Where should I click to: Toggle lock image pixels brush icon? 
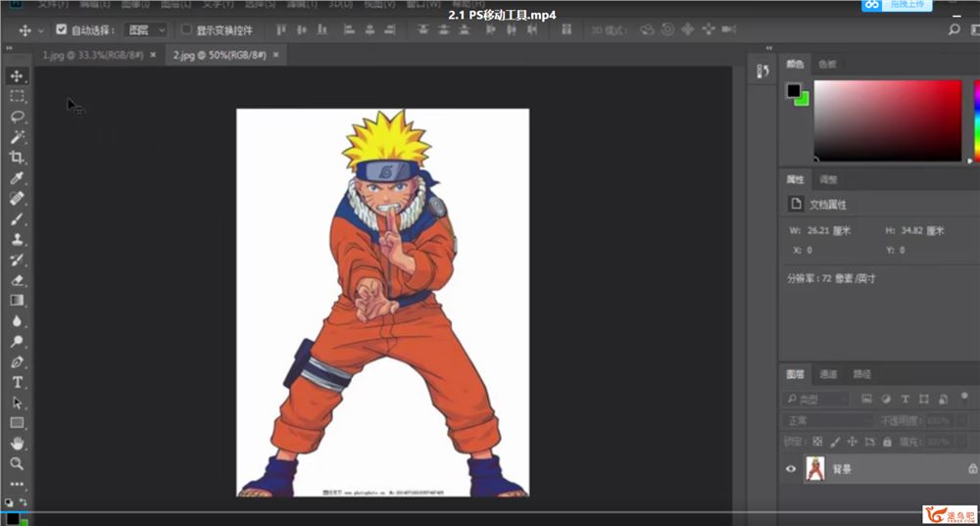pos(835,441)
